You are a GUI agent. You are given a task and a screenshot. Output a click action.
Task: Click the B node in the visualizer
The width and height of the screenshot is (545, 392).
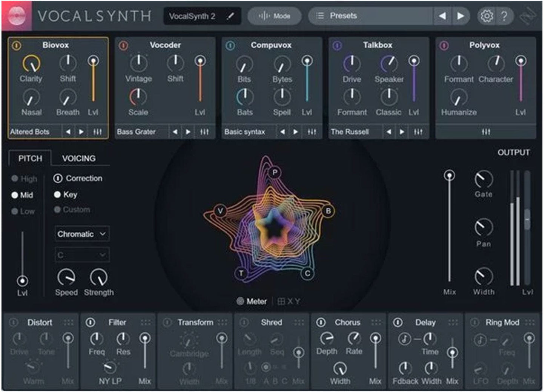click(328, 211)
